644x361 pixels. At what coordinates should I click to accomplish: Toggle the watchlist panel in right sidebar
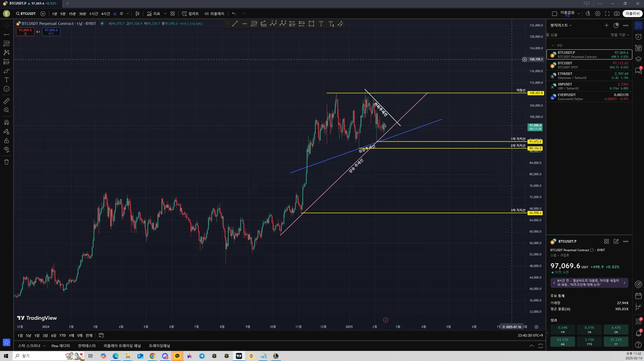[x=638, y=25]
